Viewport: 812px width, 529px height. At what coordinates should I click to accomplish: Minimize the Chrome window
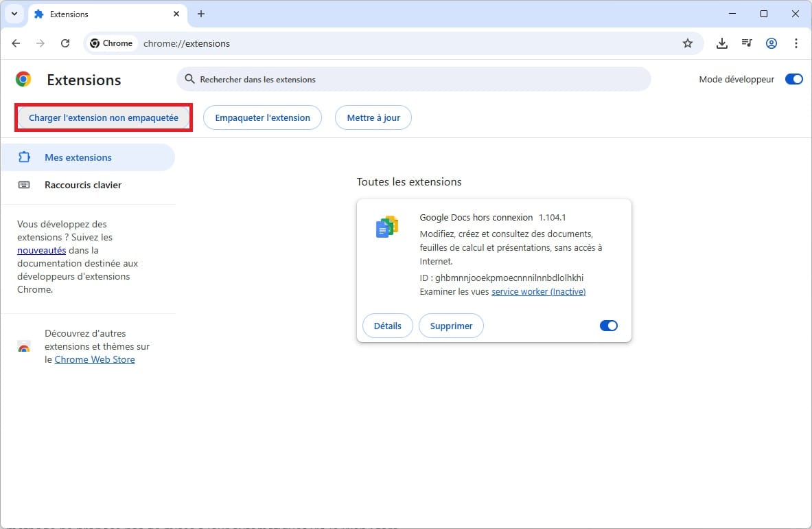(x=732, y=14)
